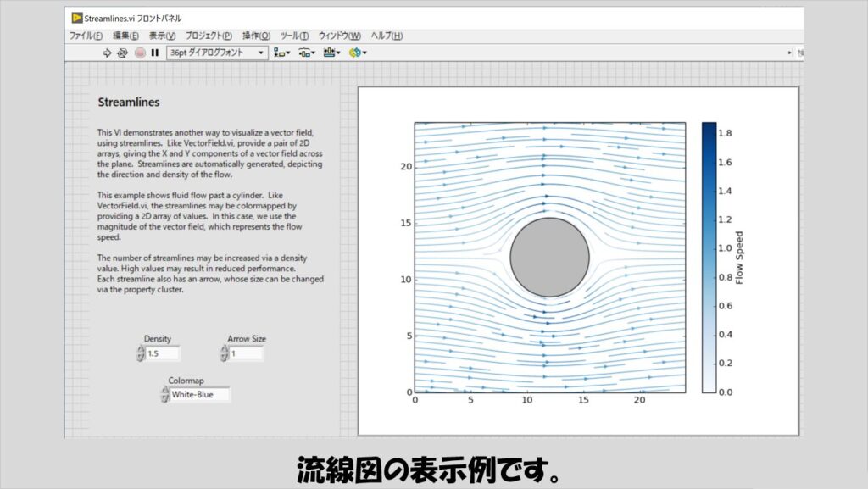Open the ヘルプ(H) menu
Image resolution: width=868 pixels, height=489 pixels.
[387, 36]
